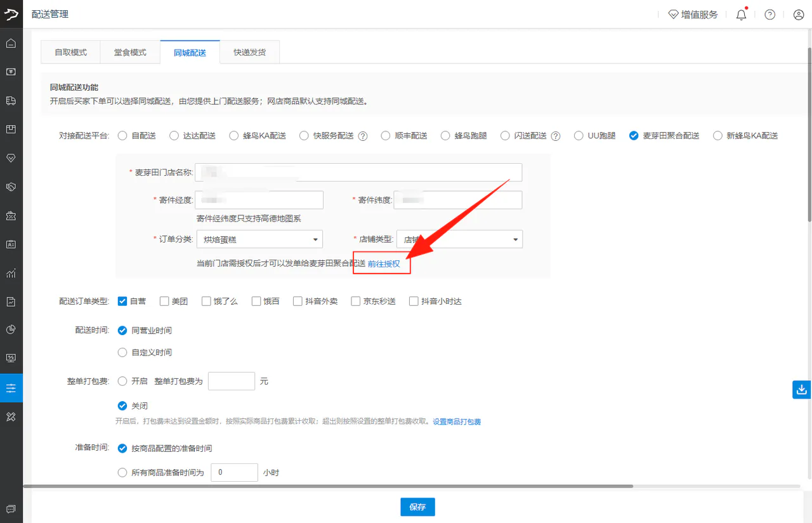812x523 pixels.
Task: Open the delivery truck icon in the sidebar
Action: pos(11,101)
